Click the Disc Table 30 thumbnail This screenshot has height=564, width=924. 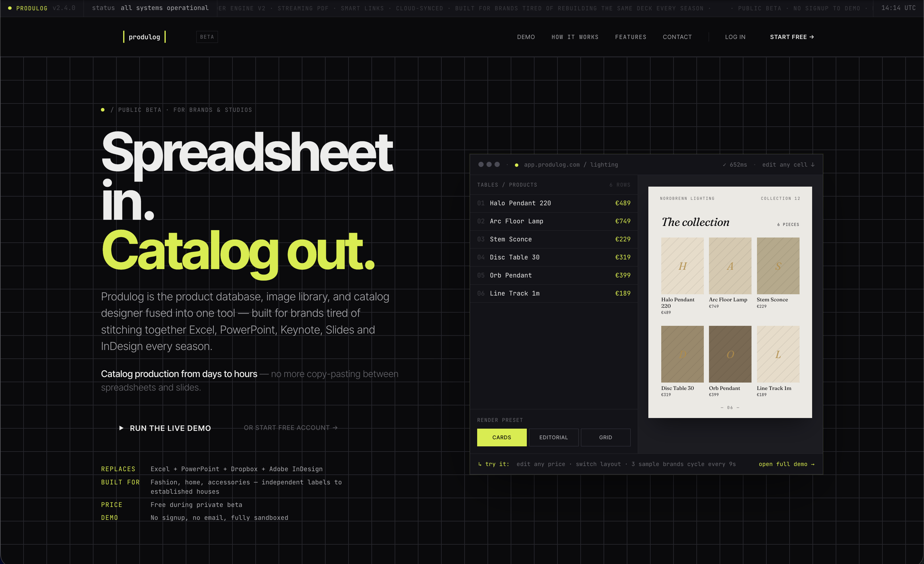682,354
